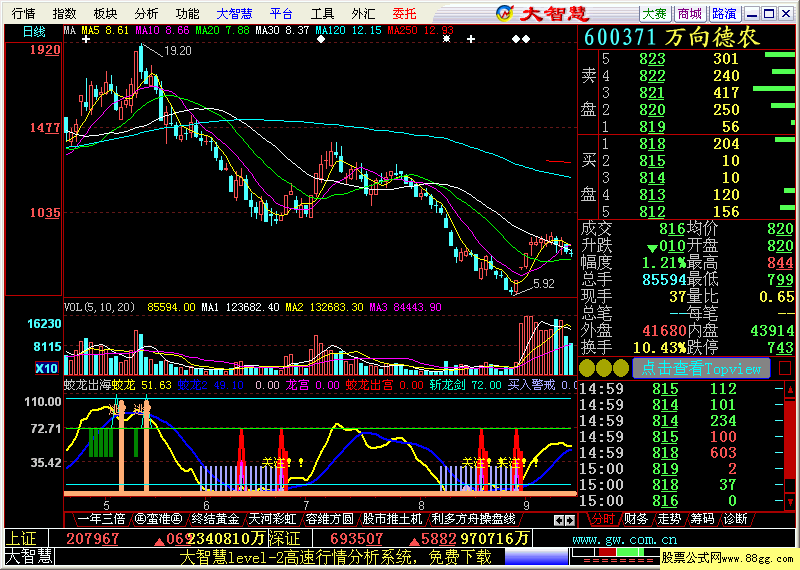This screenshot has height=570, width=800.
Task: Click buy order 1 price 818
Action: click(652, 144)
